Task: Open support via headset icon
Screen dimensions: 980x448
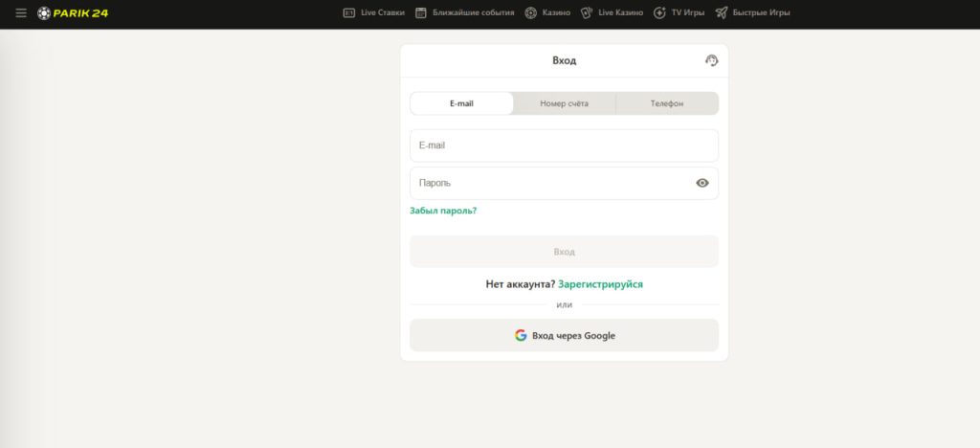Action: click(711, 60)
